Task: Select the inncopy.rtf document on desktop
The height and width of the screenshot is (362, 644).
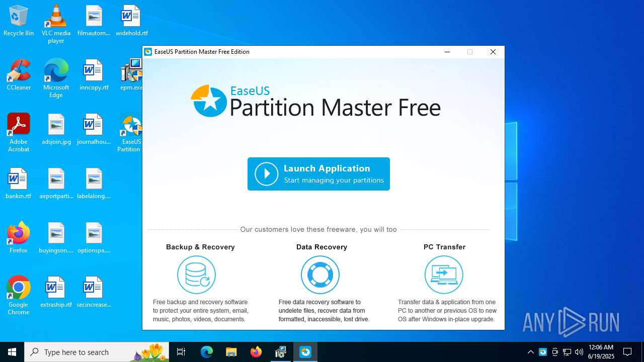Action: coord(94,75)
